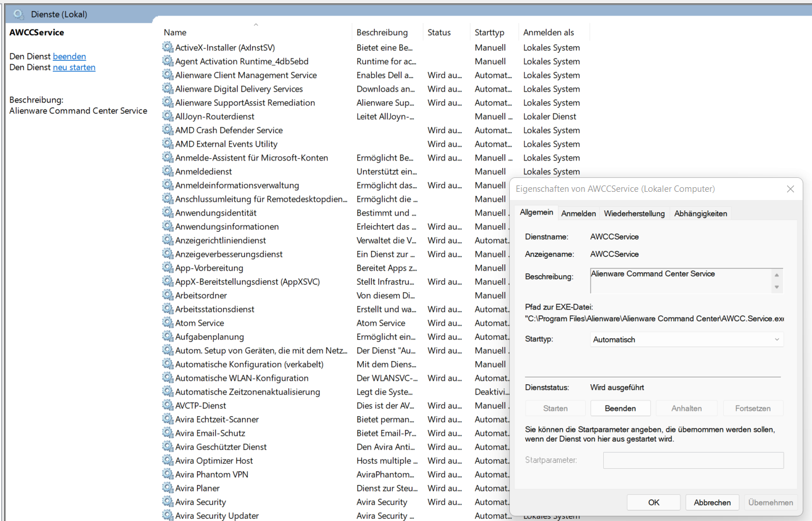812x521 pixels.
Task: Click the Beschreibung text box in dialog
Action: [x=681, y=280]
